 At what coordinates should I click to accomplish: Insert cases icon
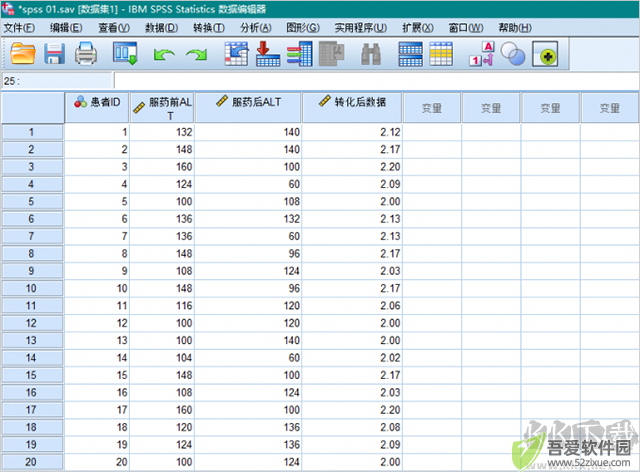[x=410, y=54]
